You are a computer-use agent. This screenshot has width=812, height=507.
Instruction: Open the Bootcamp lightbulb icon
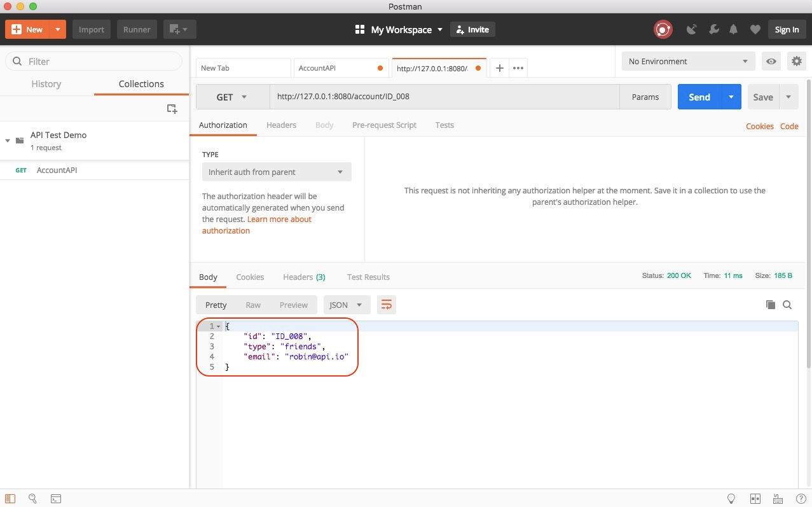[x=731, y=499]
